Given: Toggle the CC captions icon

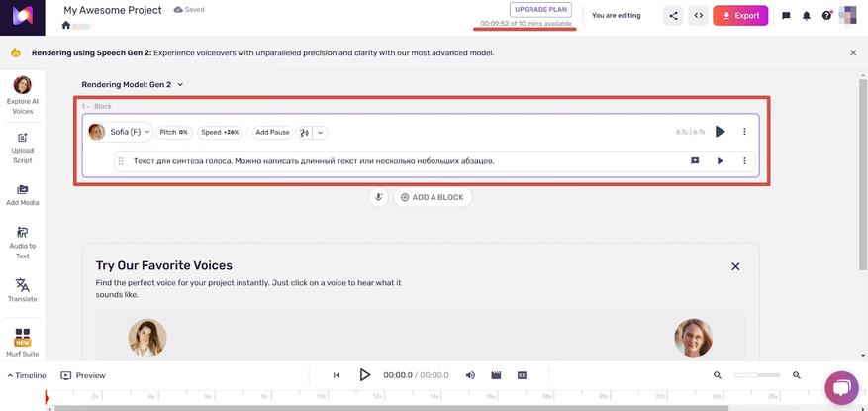Looking at the screenshot, I should click(x=522, y=375).
